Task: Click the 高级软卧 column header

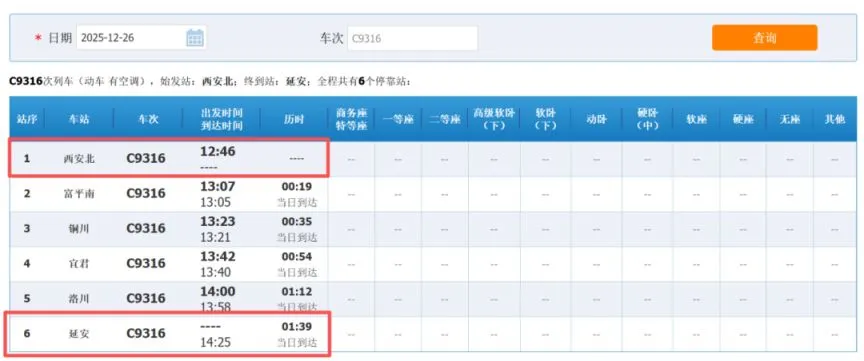Action: point(494,119)
